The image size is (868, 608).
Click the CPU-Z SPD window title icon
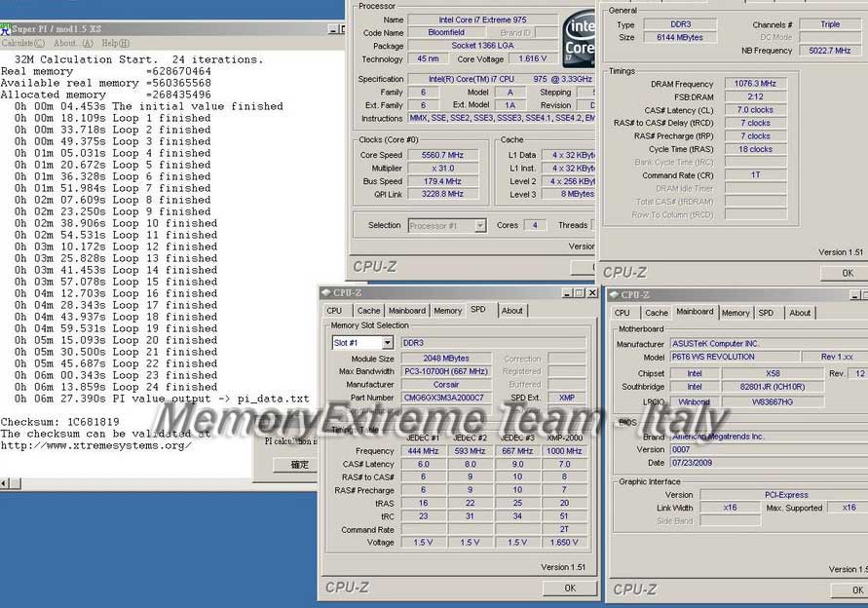pos(326,292)
